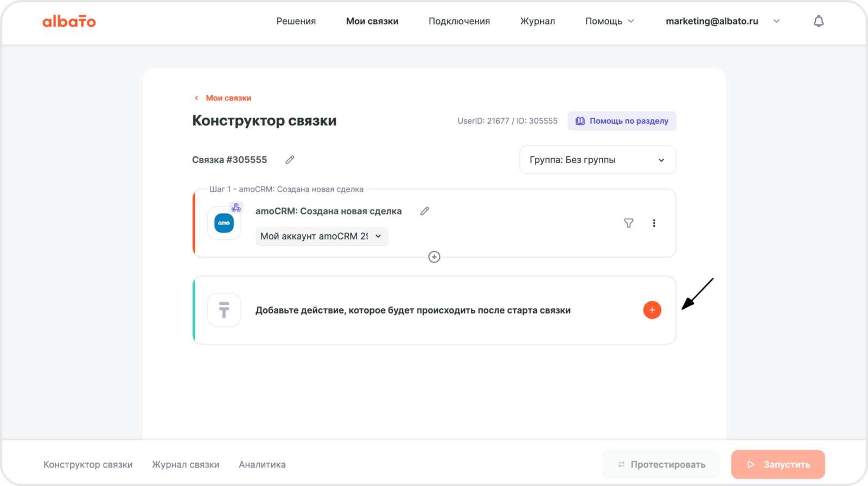The width and height of the screenshot is (868, 486).
Task: Click the orange plus add-action button
Action: pyautogui.click(x=652, y=310)
